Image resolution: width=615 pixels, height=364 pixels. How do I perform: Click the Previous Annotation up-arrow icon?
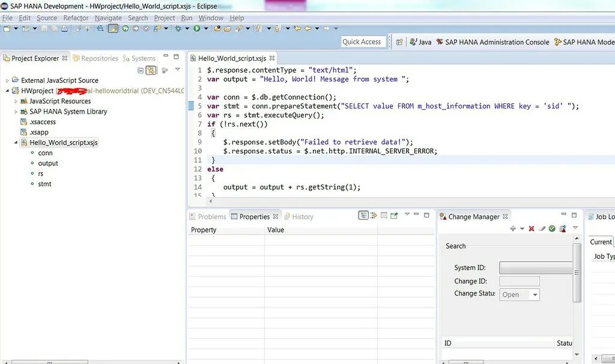[278, 29]
